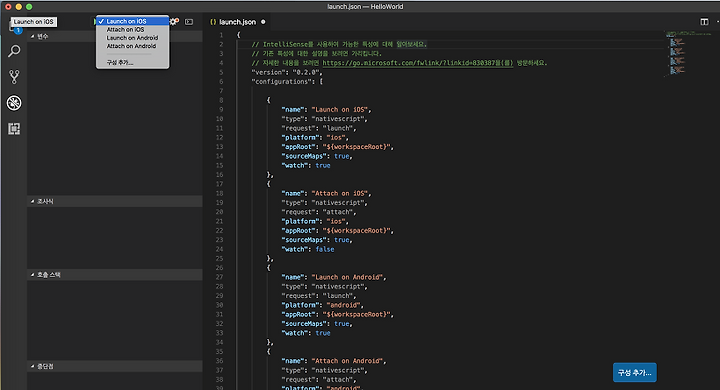Click "request": "attach" on line 20

(319, 212)
